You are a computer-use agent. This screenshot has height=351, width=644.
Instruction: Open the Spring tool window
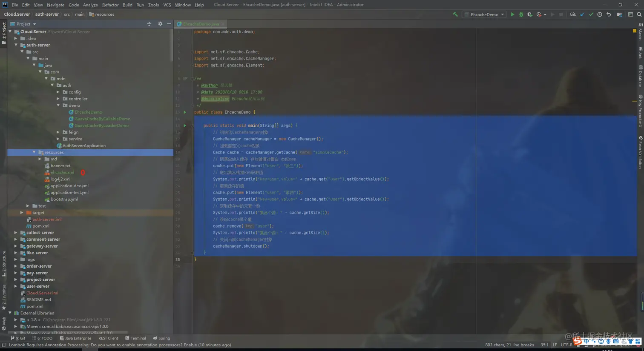[x=161, y=338]
